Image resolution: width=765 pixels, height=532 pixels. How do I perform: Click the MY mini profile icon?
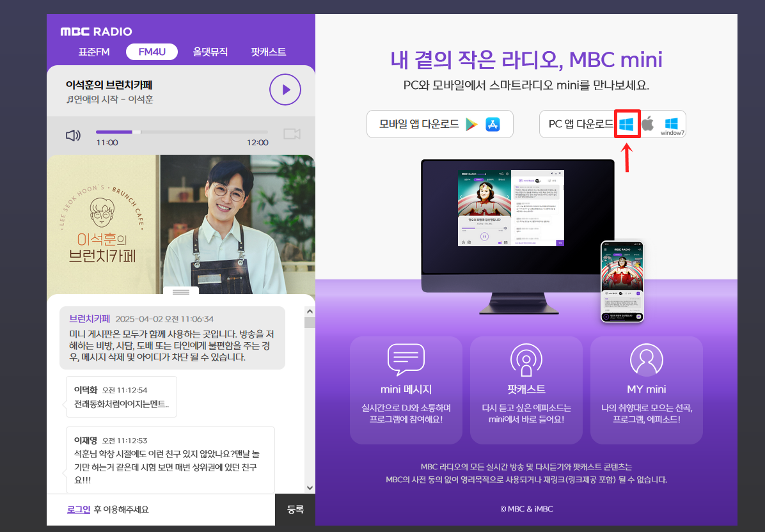(647, 360)
